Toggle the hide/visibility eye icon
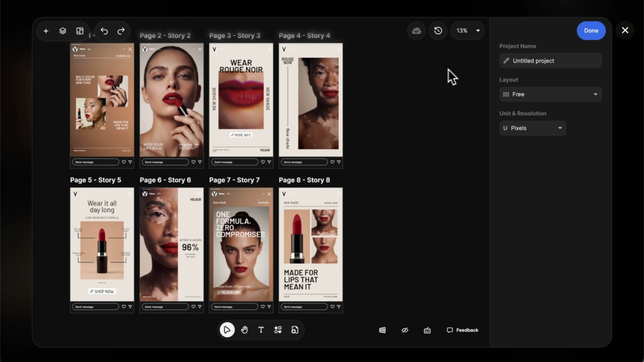The image size is (644, 362). pos(405,330)
